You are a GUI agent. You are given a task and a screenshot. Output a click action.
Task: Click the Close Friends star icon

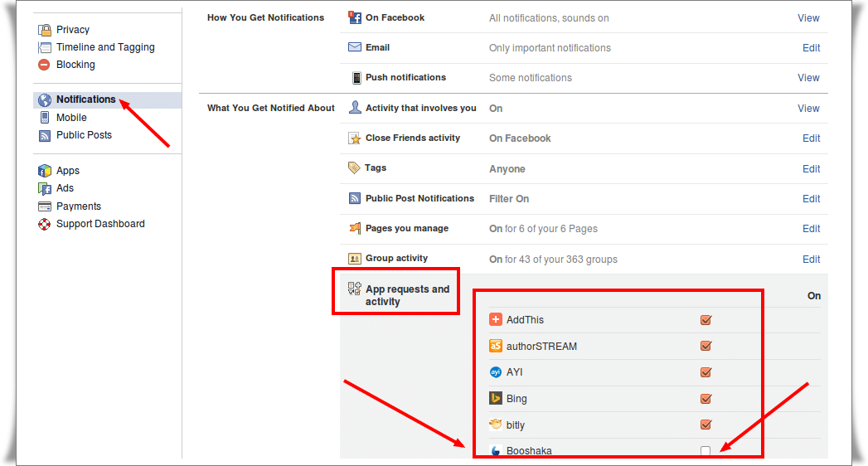coord(354,138)
